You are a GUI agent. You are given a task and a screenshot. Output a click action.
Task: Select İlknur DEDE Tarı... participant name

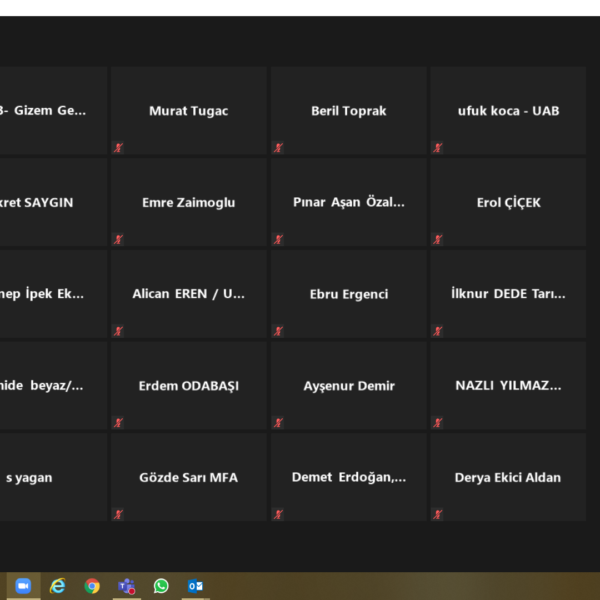[509, 293]
